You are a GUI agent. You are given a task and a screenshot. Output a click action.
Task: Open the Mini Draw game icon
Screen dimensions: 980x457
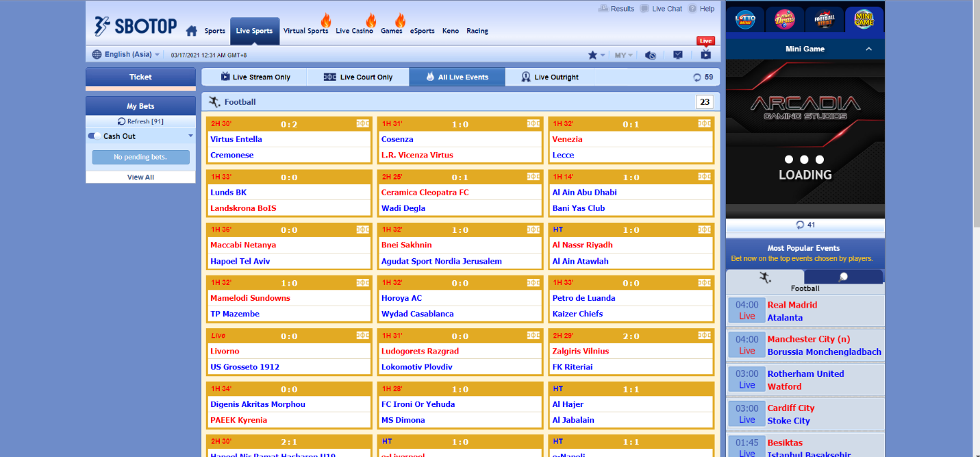point(785,19)
